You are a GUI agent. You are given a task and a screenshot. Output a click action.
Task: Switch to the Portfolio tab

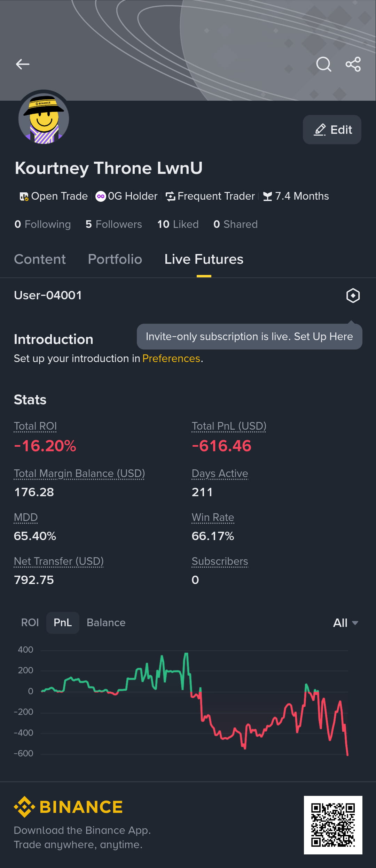coord(115,259)
